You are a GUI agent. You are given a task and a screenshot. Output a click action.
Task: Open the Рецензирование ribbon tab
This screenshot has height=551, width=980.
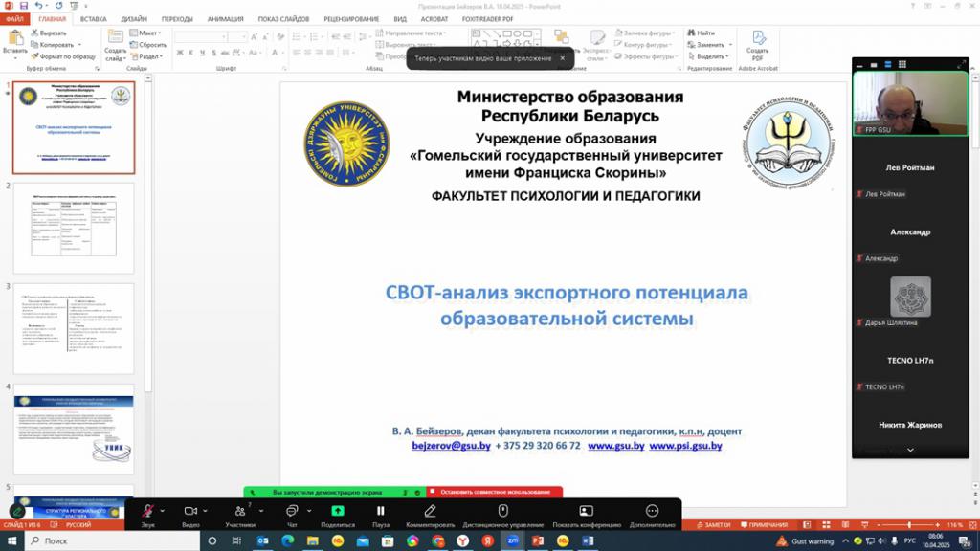351,19
